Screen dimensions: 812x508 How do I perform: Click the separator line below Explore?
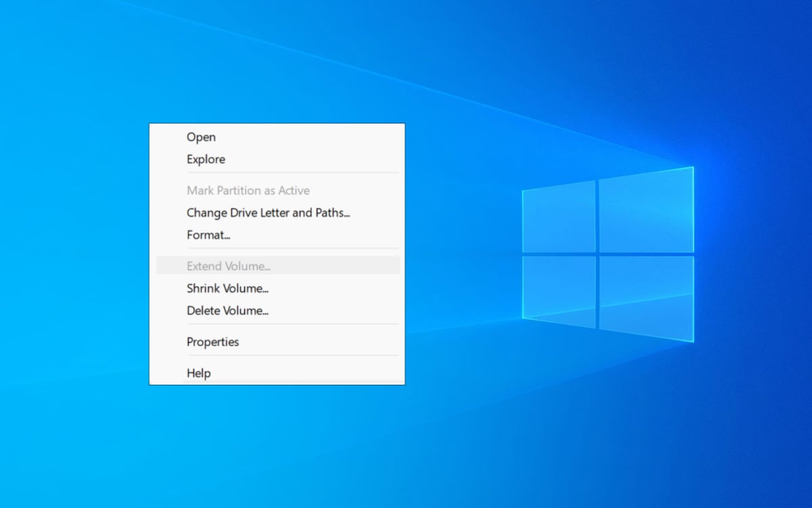tap(291, 173)
